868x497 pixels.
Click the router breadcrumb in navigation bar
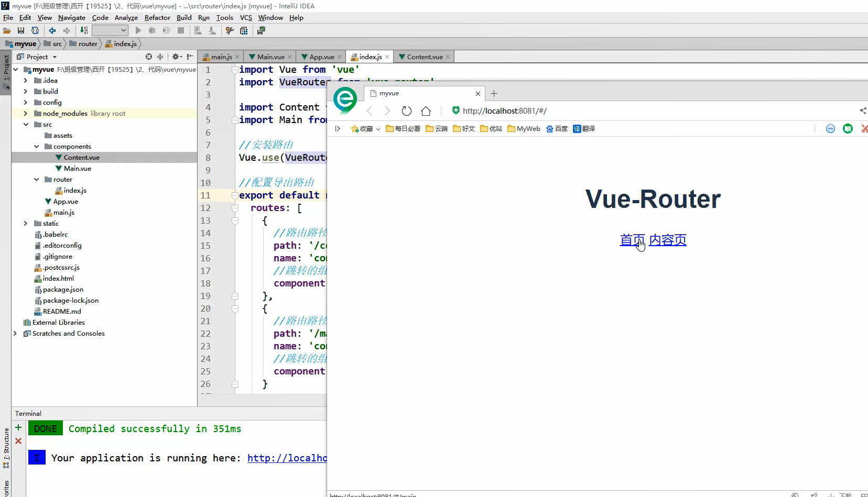coord(83,44)
